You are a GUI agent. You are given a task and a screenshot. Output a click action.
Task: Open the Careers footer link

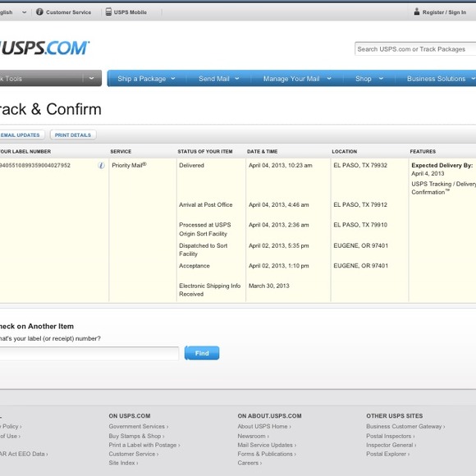(x=249, y=463)
